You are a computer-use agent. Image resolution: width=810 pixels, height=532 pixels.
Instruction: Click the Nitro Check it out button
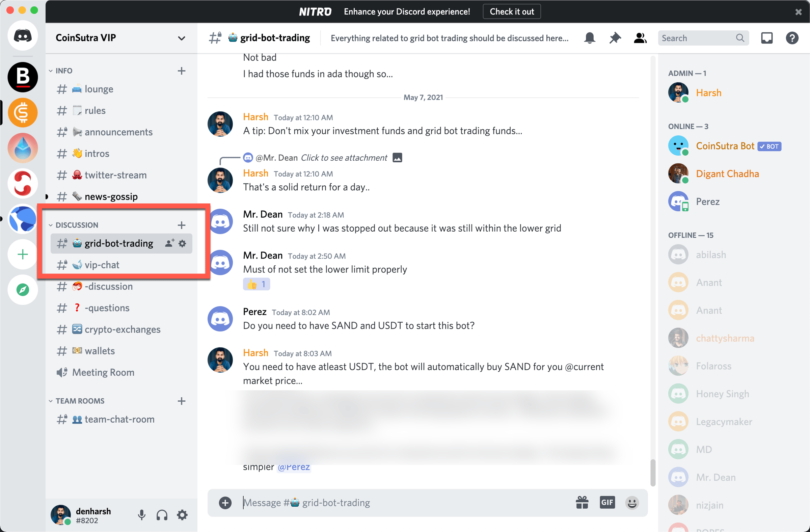pos(512,11)
